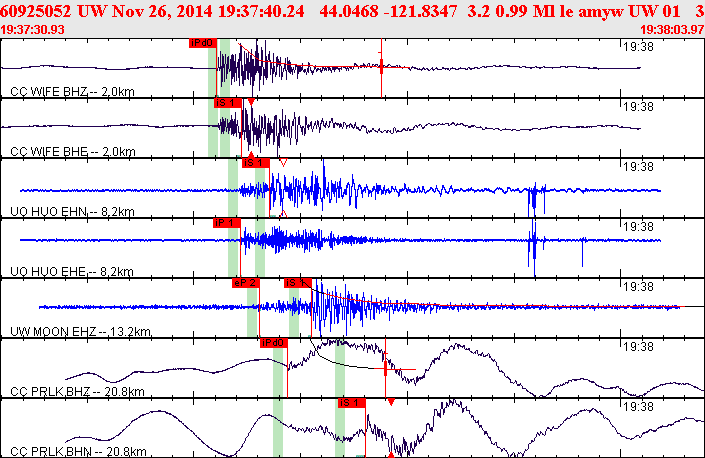Select the iS 1 pick flag on PRLK BHN
The image size is (705, 458).
[x=352, y=403]
